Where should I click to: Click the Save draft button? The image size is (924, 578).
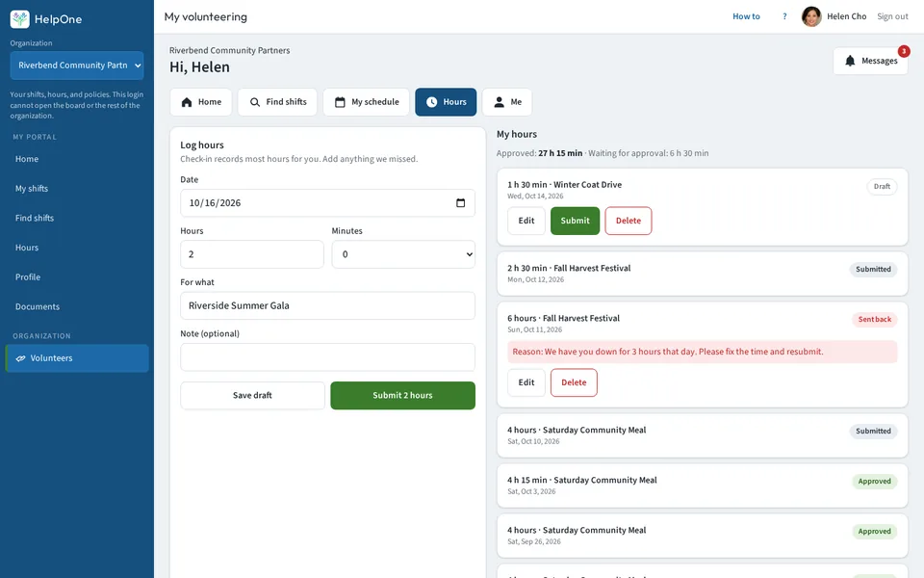pos(252,395)
